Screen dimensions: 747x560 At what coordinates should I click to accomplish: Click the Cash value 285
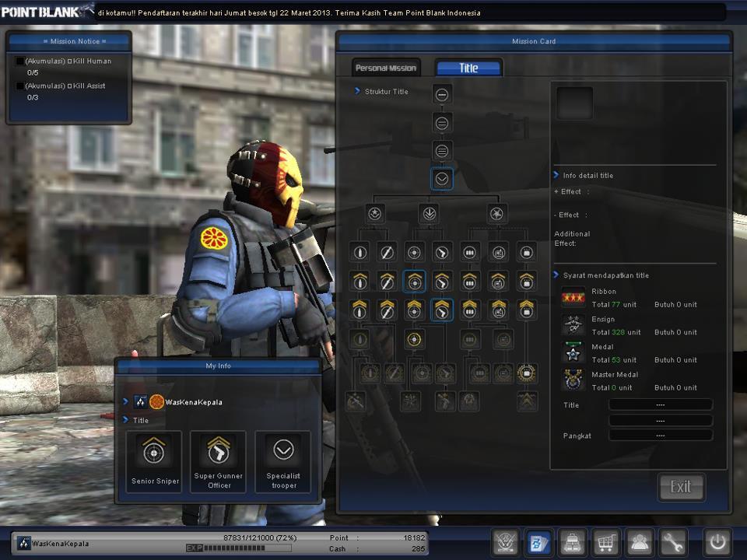click(419, 548)
